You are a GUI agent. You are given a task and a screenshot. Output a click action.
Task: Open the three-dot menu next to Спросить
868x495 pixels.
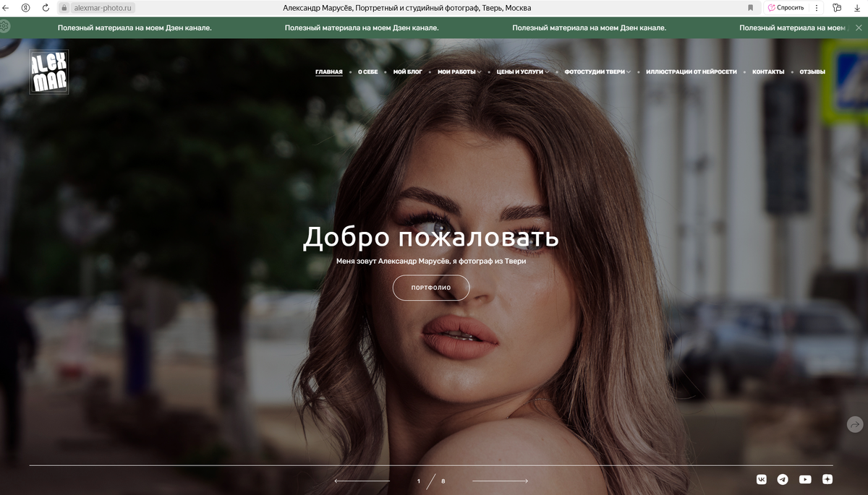(x=817, y=7)
